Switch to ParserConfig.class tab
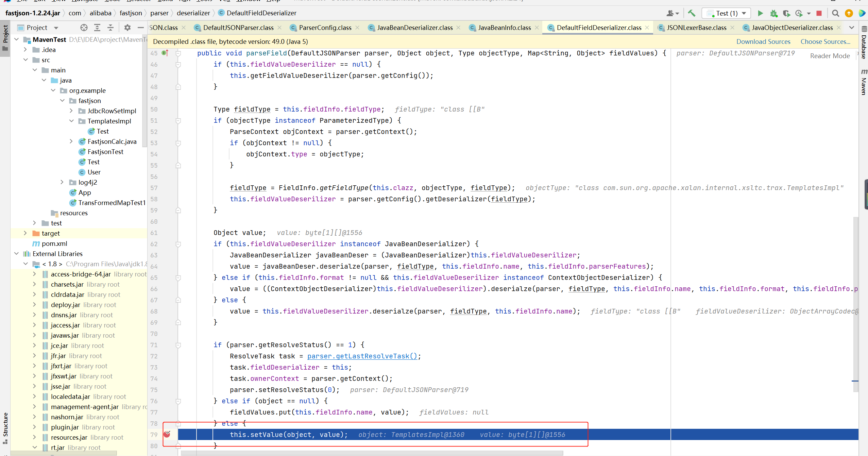 point(325,28)
